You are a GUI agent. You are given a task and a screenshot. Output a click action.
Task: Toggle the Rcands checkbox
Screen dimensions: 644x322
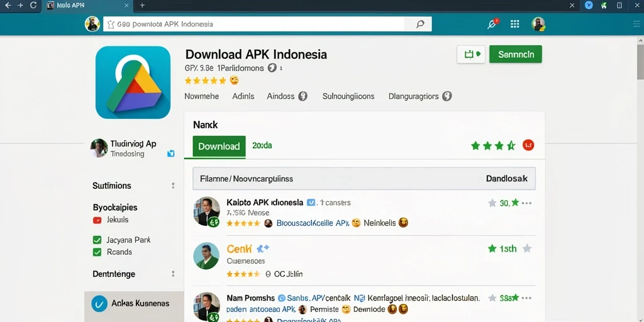coord(97,252)
